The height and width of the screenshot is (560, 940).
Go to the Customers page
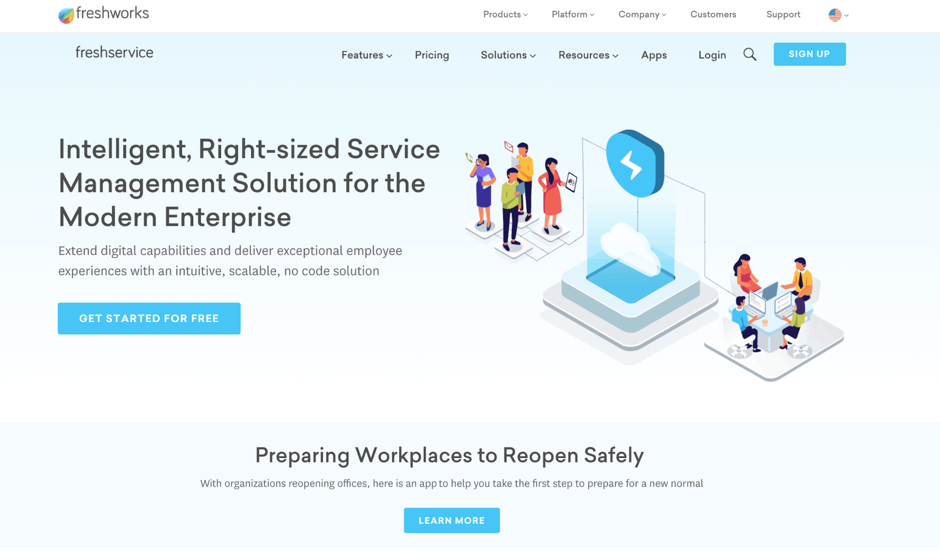(713, 15)
